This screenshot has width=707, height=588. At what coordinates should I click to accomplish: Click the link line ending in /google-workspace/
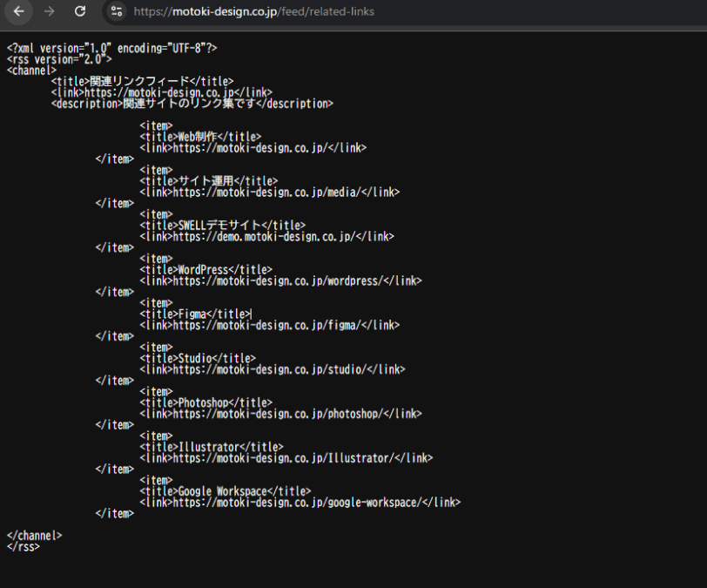point(300,503)
